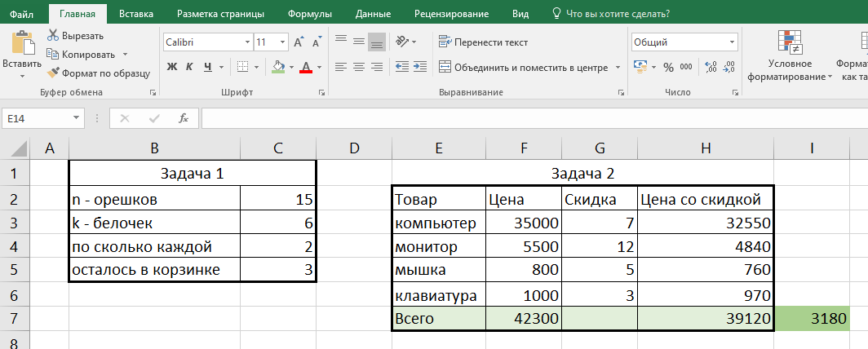Toggle Bold (Ж) formatting
The image size is (868, 349).
point(172,67)
